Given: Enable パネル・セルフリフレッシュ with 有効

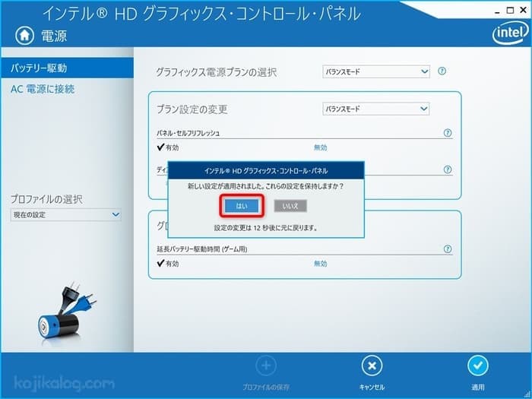Looking at the screenshot, I should pyautogui.click(x=168, y=147).
